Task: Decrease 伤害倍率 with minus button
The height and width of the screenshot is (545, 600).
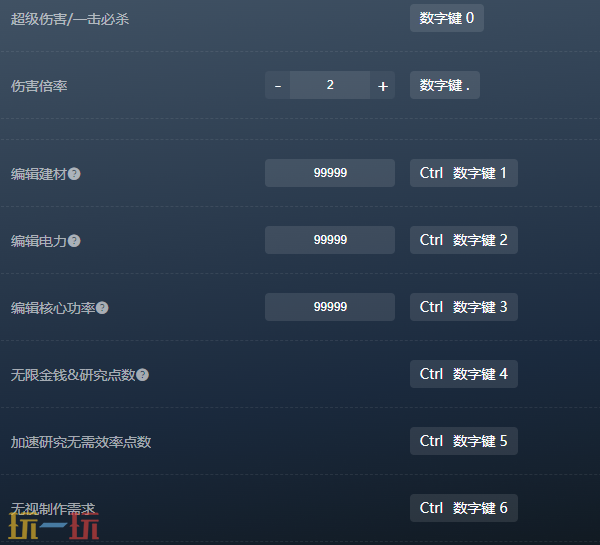Action: click(278, 85)
